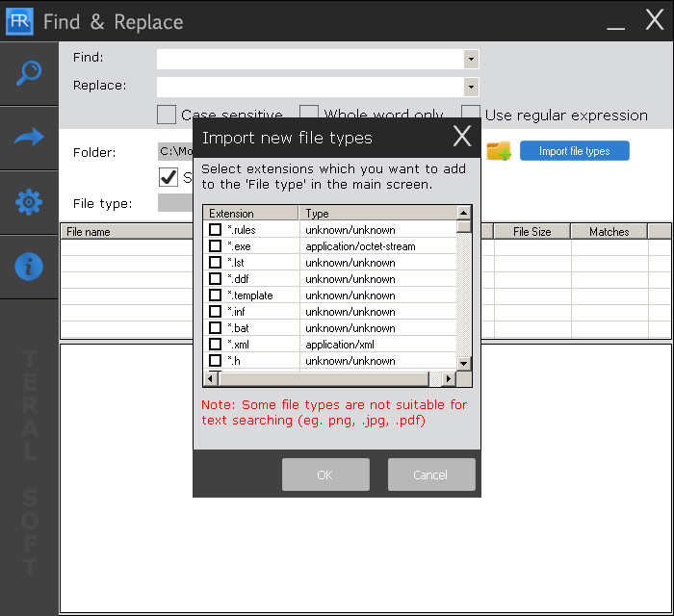
Task: Click the Extension column header
Action: coord(250,213)
